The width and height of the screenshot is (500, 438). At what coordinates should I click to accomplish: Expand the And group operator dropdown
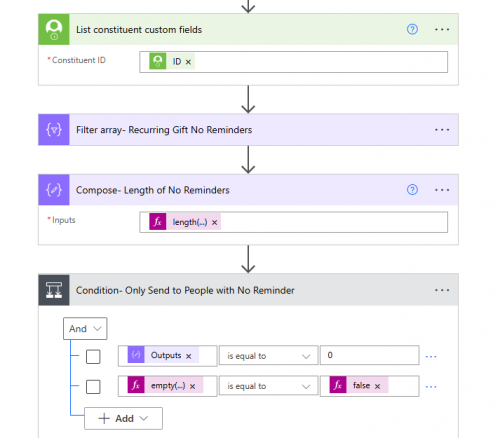(85, 329)
